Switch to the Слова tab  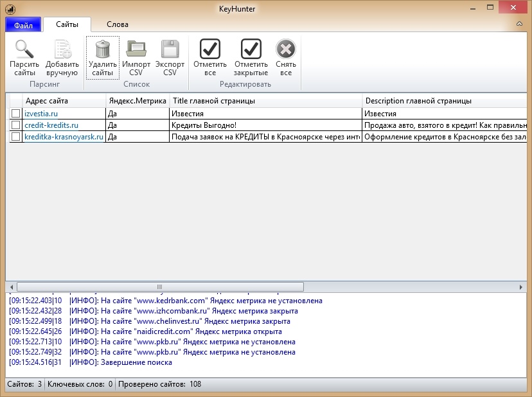tap(118, 24)
